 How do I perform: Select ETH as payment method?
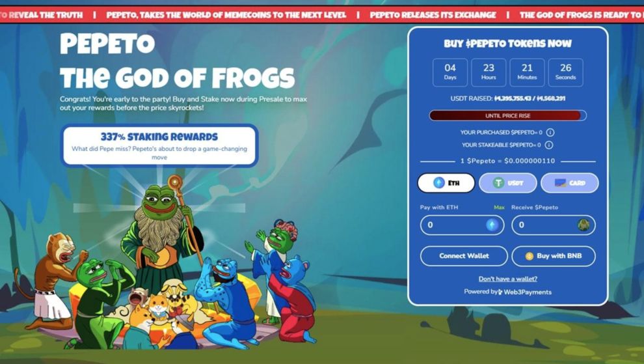(x=446, y=183)
